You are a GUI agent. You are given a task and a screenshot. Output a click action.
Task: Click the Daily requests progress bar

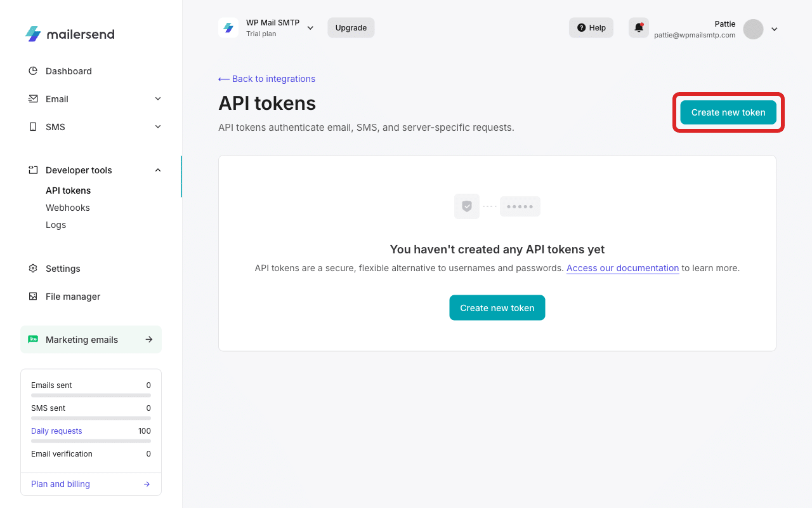[x=91, y=440]
